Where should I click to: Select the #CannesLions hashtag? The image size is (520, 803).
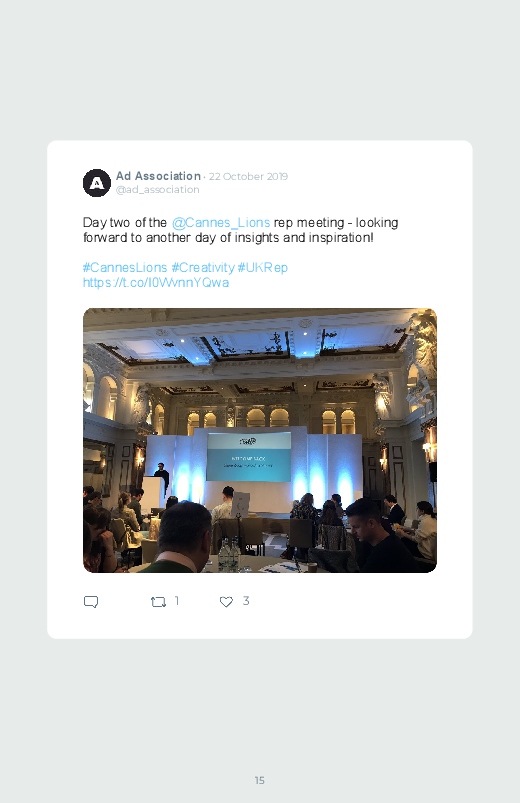point(125,267)
